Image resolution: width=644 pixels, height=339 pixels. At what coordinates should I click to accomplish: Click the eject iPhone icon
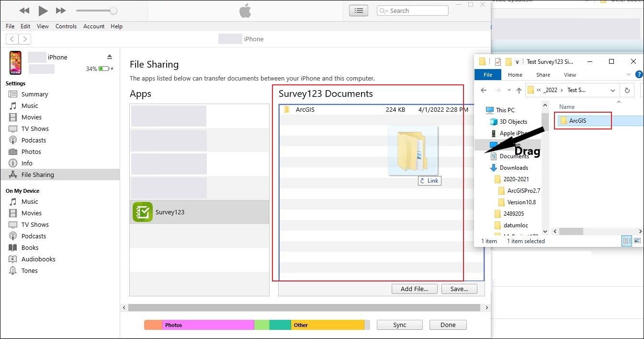click(110, 57)
